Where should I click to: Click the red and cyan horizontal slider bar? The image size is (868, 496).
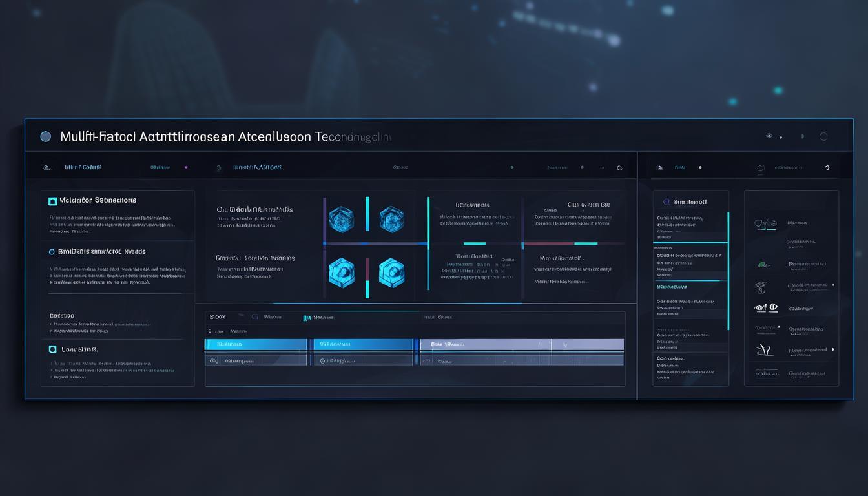click(x=559, y=243)
